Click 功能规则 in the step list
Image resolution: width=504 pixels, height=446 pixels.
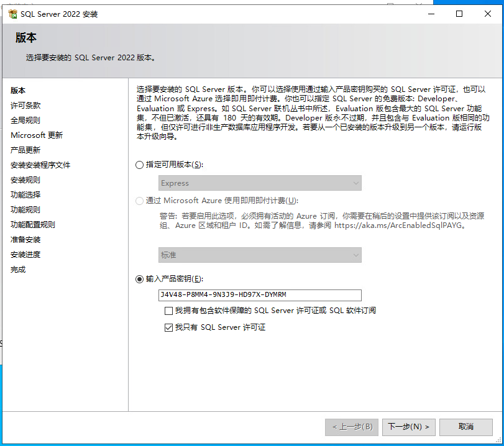click(x=25, y=209)
